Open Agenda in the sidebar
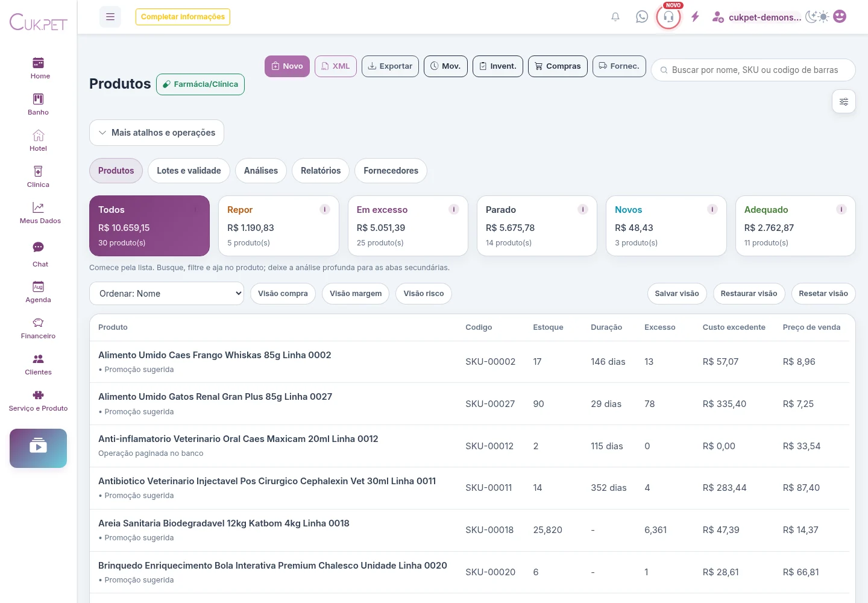 (39, 292)
